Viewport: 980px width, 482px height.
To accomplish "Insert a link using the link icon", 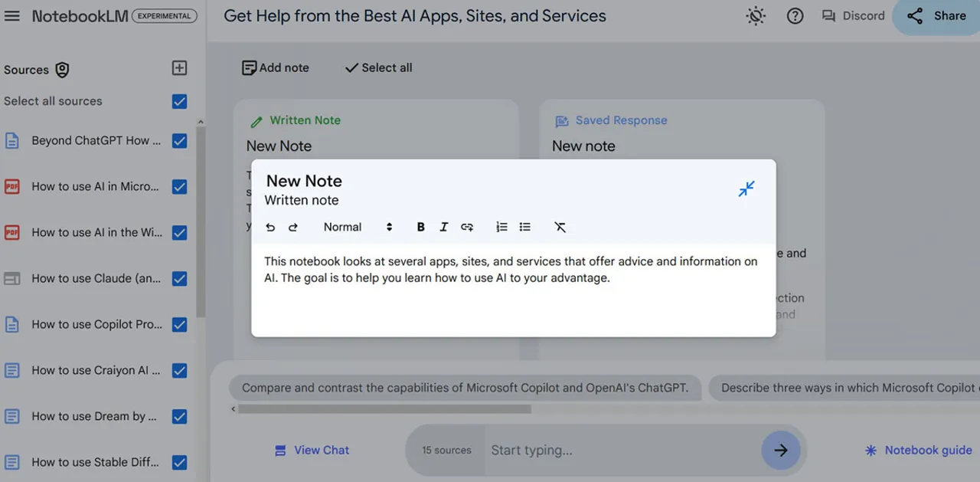I will point(467,227).
